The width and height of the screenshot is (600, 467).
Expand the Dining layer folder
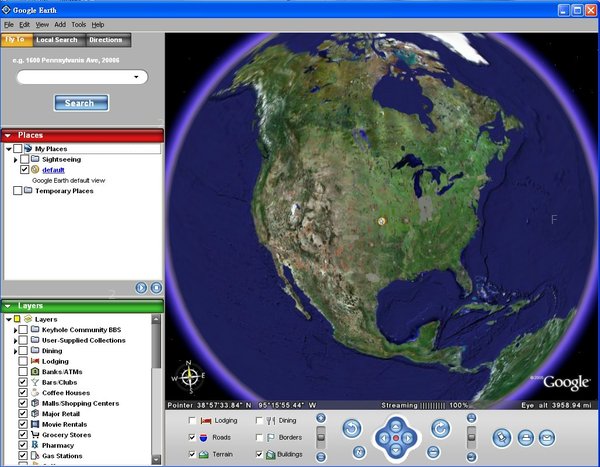coord(15,351)
